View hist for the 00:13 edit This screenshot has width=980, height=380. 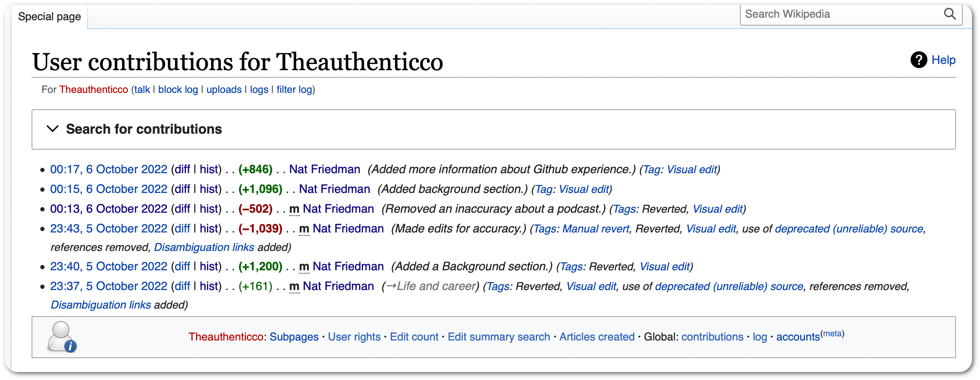pos(209,209)
